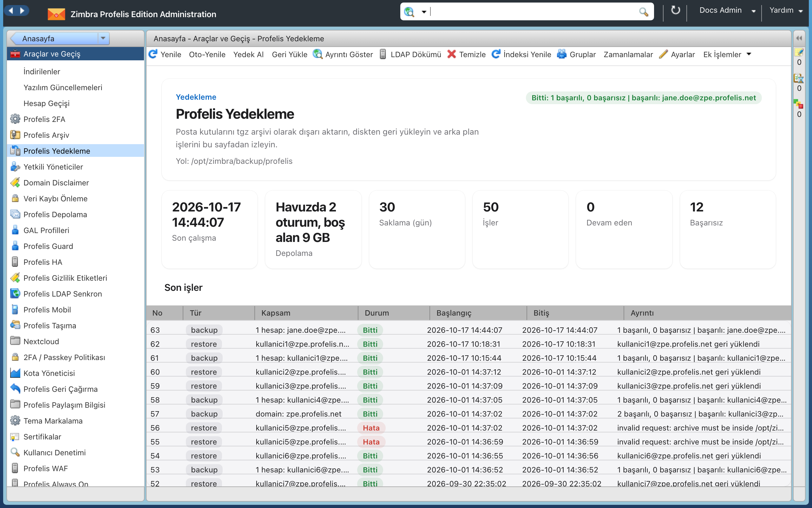Viewport: 812px width, 508px height.
Task: Click in the header search field
Action: pos(534,12)
